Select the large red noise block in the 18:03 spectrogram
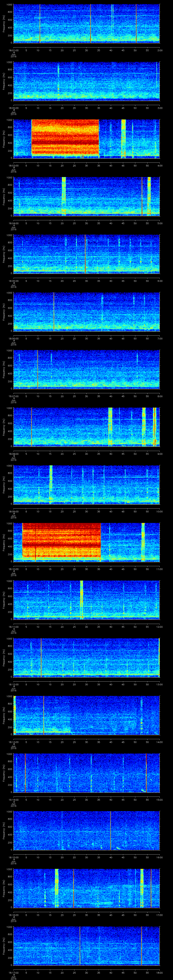 pyautogui.click(x=65, y=137)
